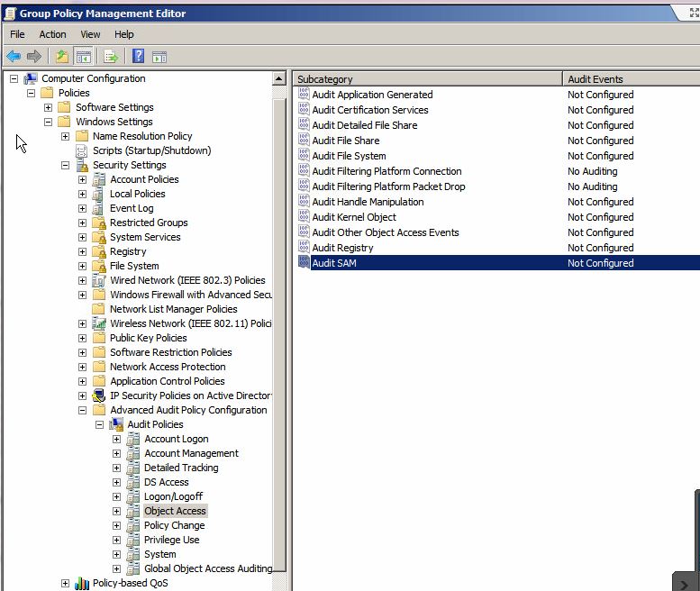
Task: Open the Action menu
Action: 52,34
